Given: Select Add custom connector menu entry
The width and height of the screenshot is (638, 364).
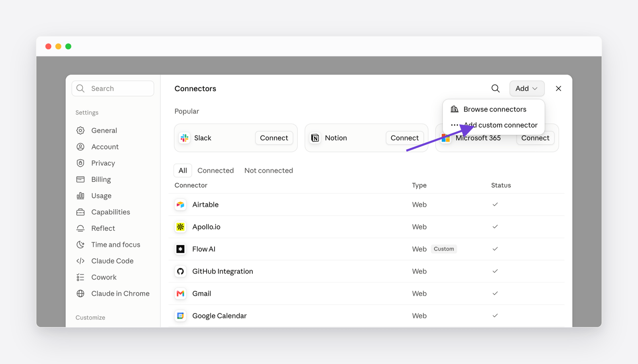Looking at the screenshot, I should 494,125.
